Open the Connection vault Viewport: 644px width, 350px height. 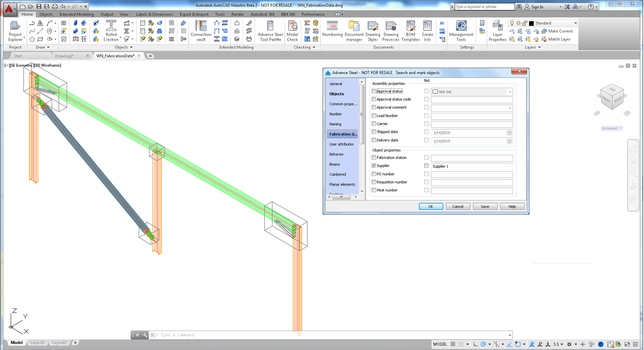(x=201, y=31)
